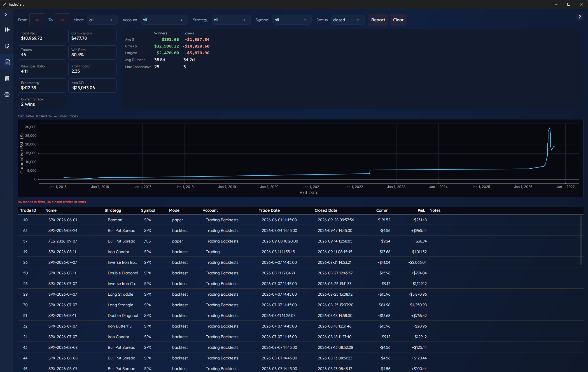Click the Win Rate 80.4% card

pyautogui.click(x=92, y=52)
